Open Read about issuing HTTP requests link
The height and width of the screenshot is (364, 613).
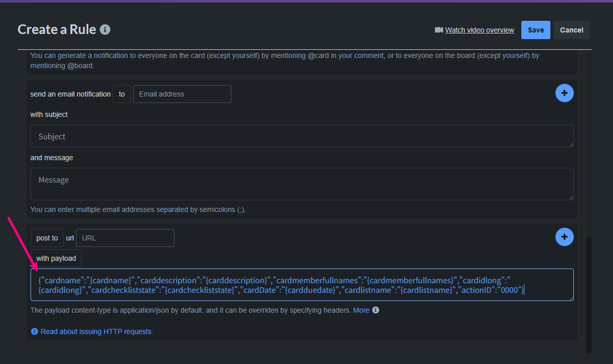coord(96,332)
